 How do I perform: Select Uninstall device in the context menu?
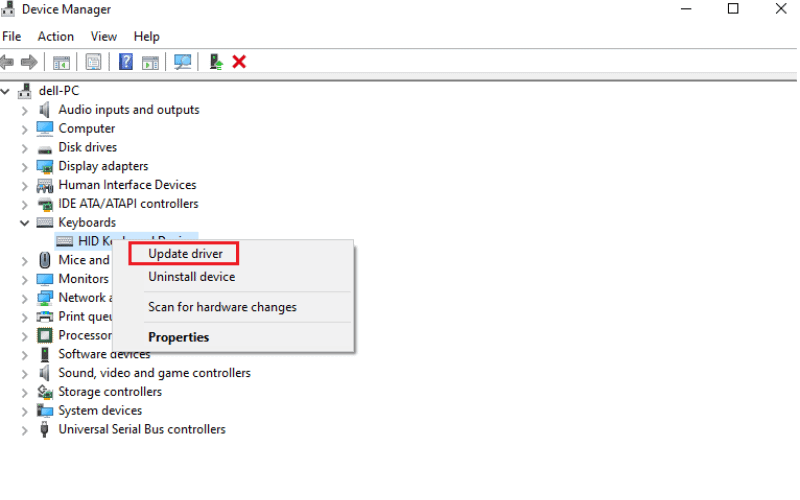point(191,277)
